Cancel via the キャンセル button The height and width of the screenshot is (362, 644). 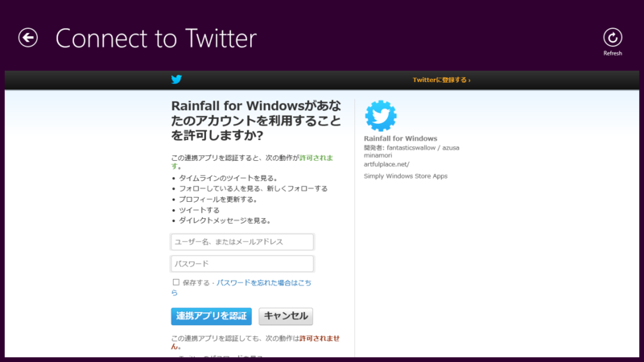[x=286, y=316]
